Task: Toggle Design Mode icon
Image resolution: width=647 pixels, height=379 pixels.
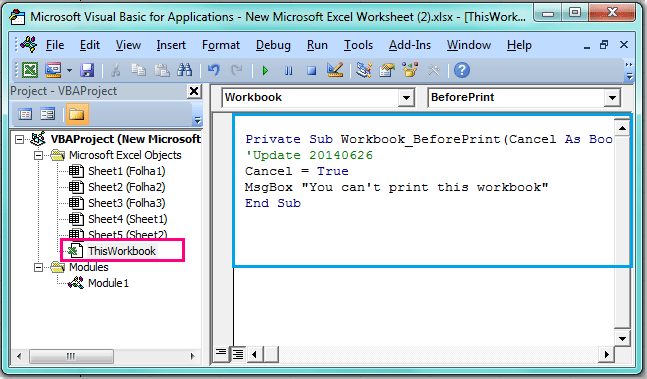Action: [335, 70]
